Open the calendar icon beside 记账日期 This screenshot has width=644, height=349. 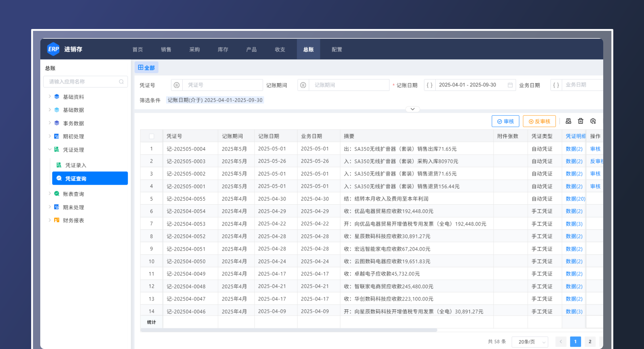click(511, 85)
